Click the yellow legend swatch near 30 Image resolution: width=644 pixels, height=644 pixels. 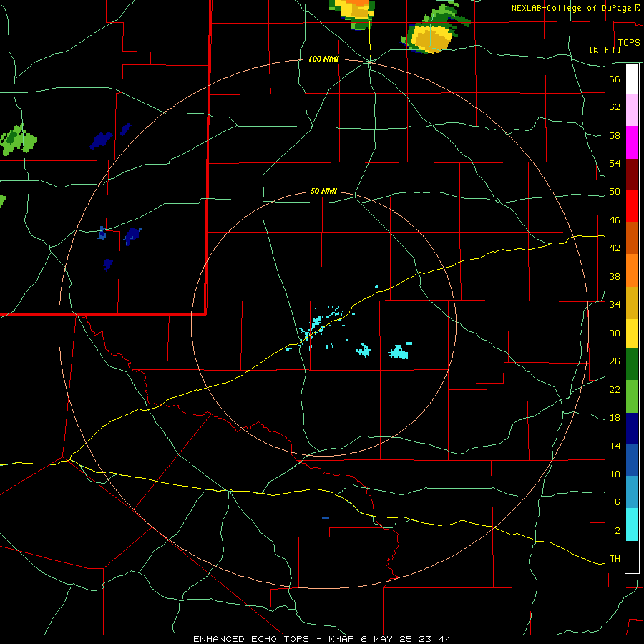[x=632, y=333]
